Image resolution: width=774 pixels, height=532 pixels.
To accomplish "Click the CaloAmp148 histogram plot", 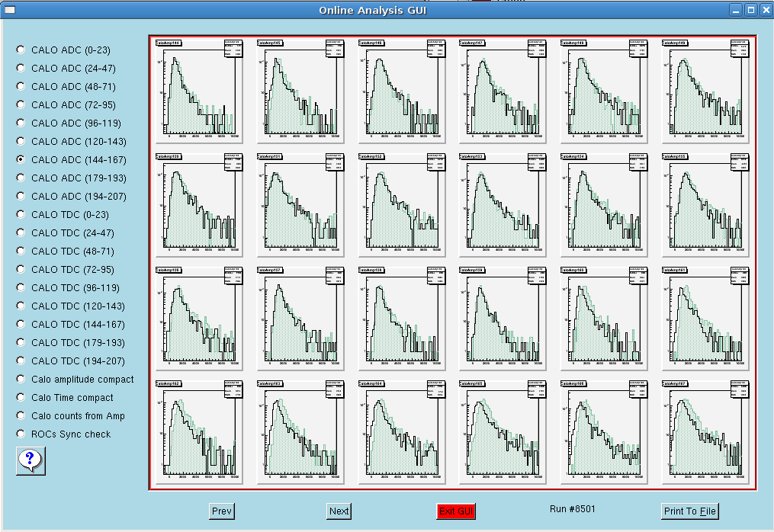I will 604,91.
